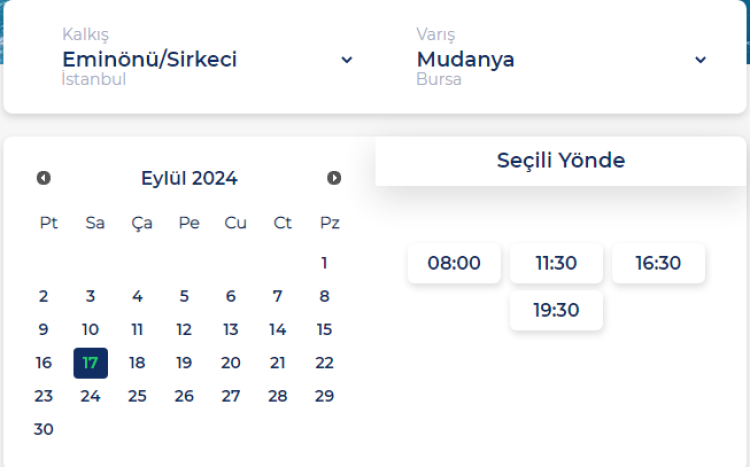
Task: Choose the 16:30 sailing time
Action: 658,263
